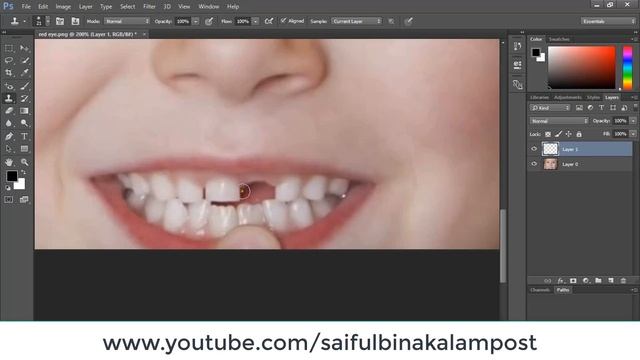The image size is (640, 360).
Task: Open the layer Fill slider arrow
Action: coord(633,134)
